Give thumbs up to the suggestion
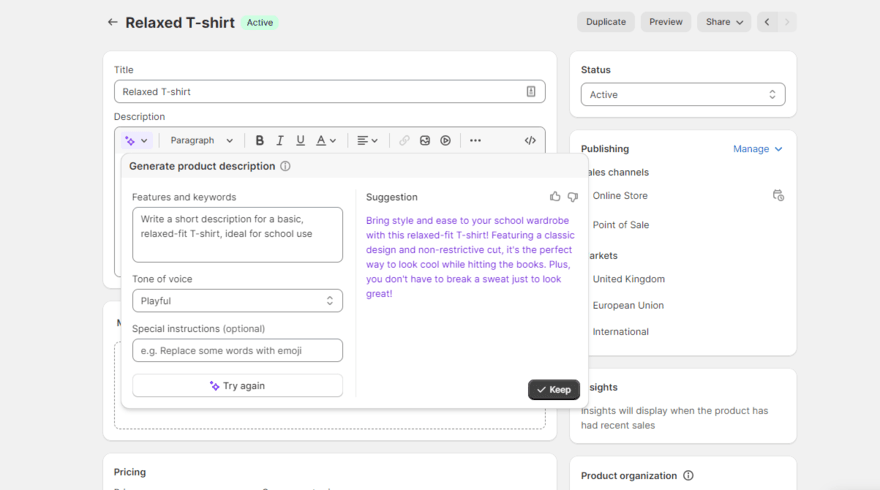Screen dimensions: 880x490 555,197
